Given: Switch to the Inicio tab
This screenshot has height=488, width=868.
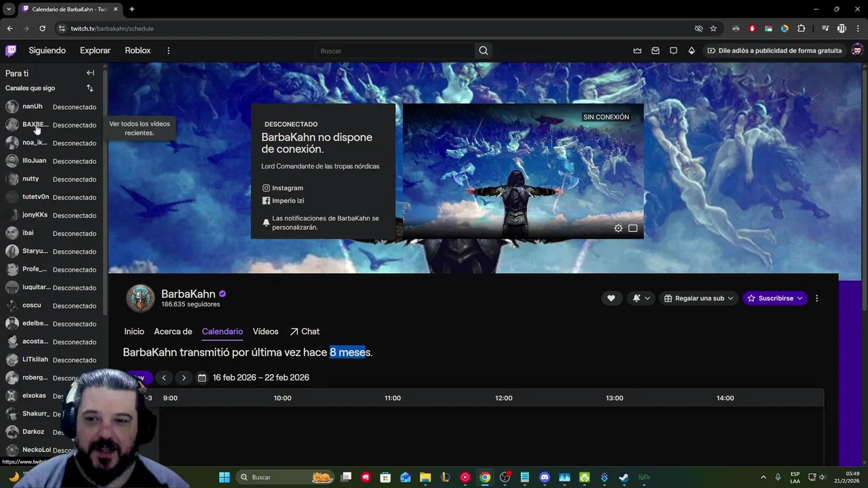Looking at the screenshot, I should click(134, 331).
